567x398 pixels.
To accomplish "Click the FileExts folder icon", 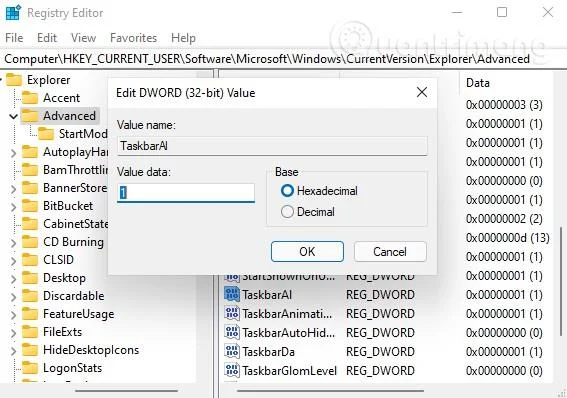I will 30,332.
